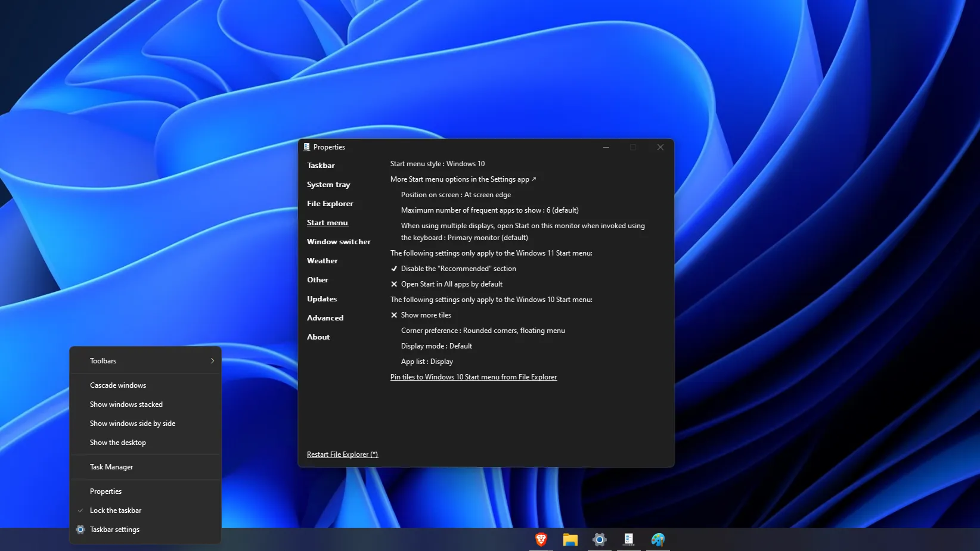Screen dimensions: 980x551
Task: Open Brave browser from the taskbar
Action: click(541, 540)
